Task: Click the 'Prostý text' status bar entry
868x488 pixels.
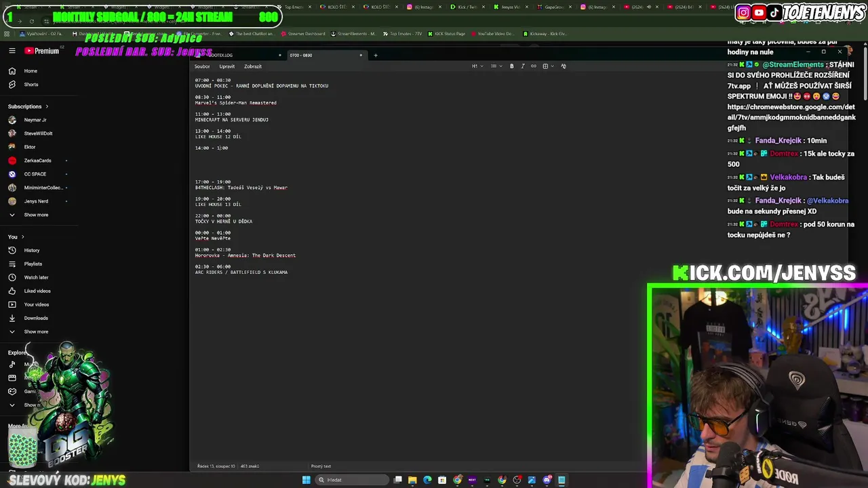Action: pyautogui.click(x=321, y=466)
